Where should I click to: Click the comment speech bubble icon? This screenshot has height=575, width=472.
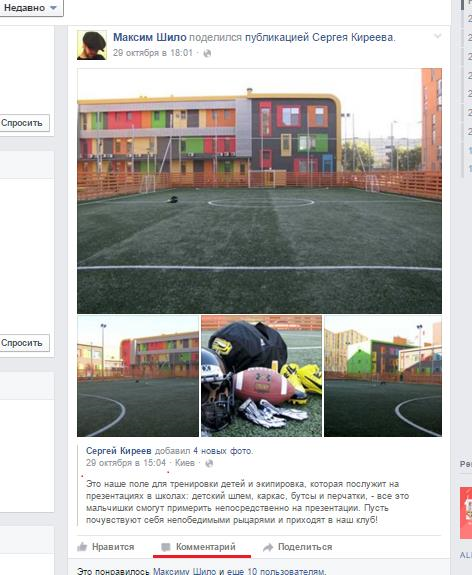tap(166, 547)
